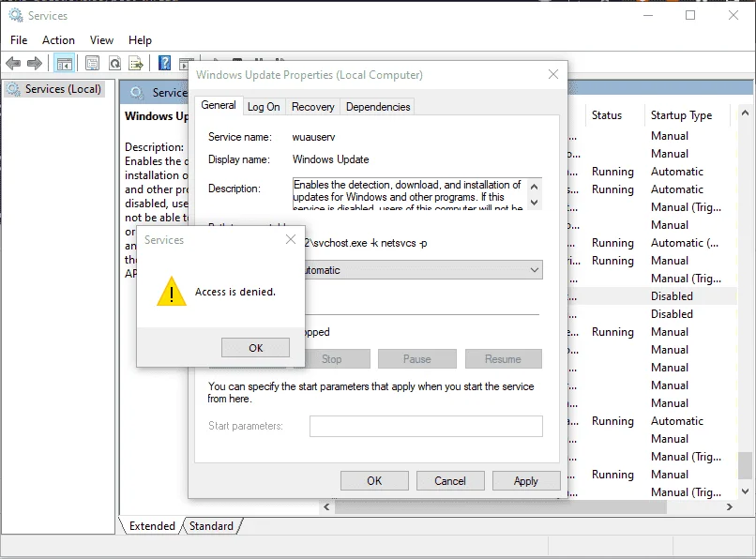The image size is (756, 559).
Task: Open the Startup type dropdown
Action: 535,270
